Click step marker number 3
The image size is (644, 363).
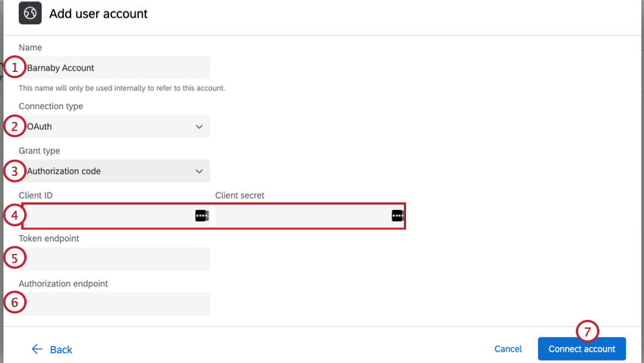[x=14, y=171]
